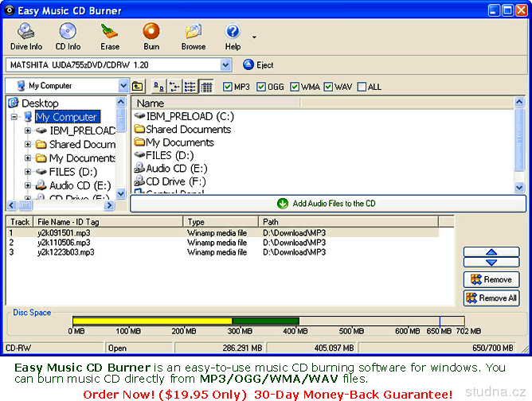Viewport: 532px width, 401px height.
Task: Expand the FILES (D:) tree node
Action: coord(28,172)
